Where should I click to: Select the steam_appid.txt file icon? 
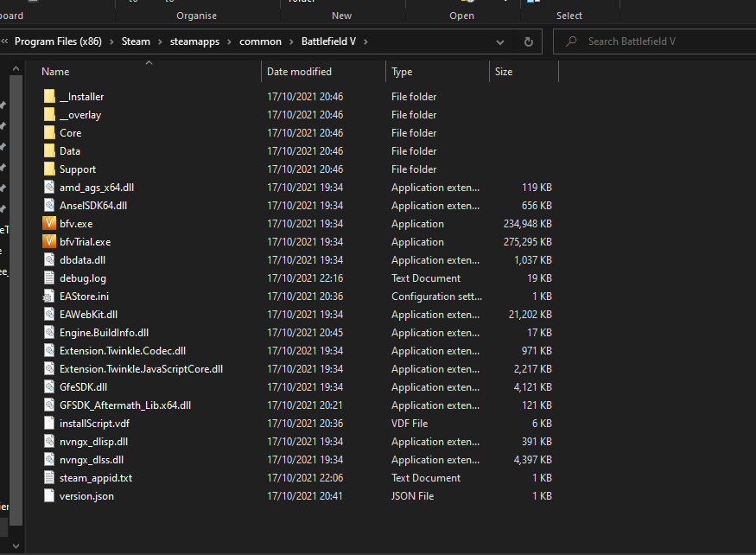coord(49,478)
